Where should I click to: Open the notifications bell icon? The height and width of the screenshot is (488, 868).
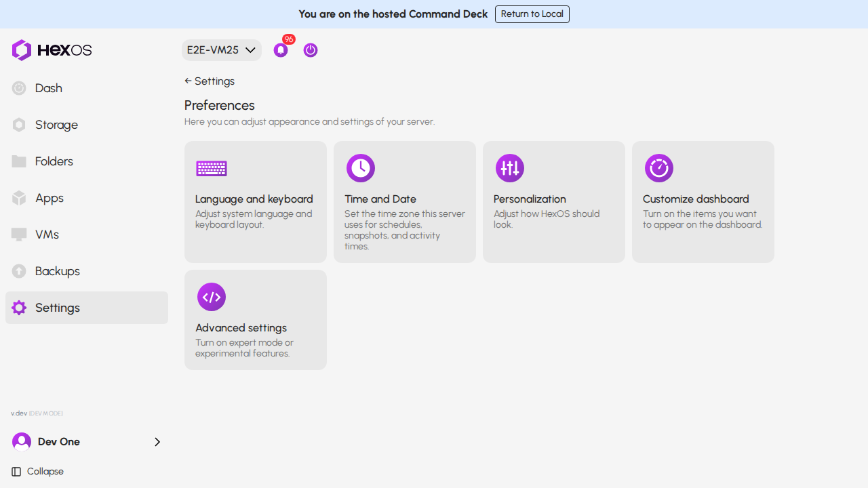coord(281,50)
